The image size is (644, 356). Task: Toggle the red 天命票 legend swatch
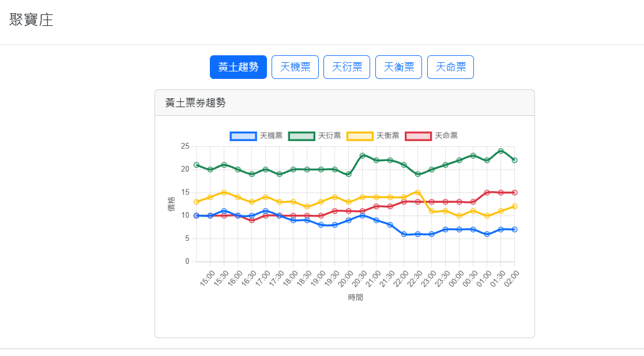pyautogui.click(x=418, y=136)
